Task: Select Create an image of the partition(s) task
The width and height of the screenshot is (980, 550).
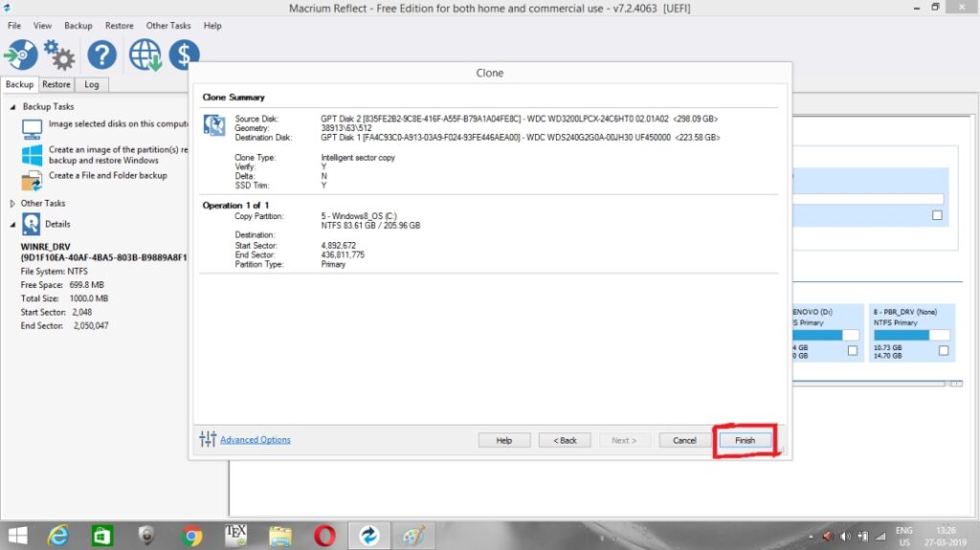Action: [x=118, y=155]
